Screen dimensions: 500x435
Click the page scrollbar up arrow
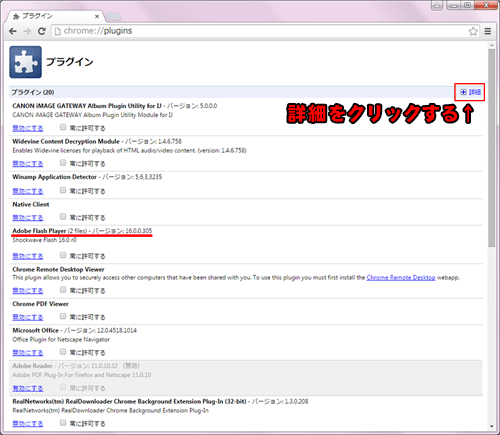(492, 45)
